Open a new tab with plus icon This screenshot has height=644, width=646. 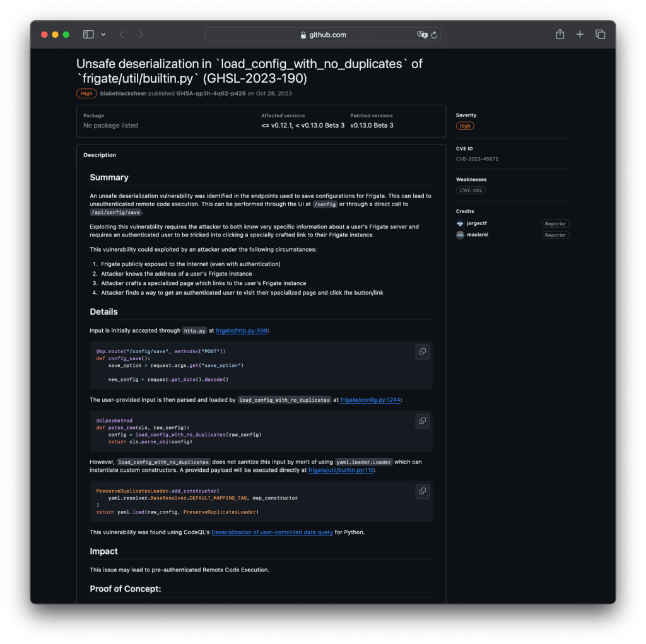point(580,35)
